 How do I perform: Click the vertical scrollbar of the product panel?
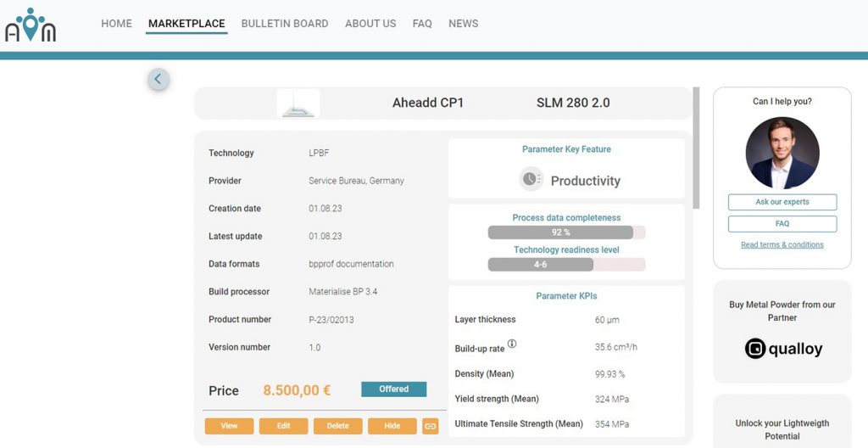pos(697,148)
